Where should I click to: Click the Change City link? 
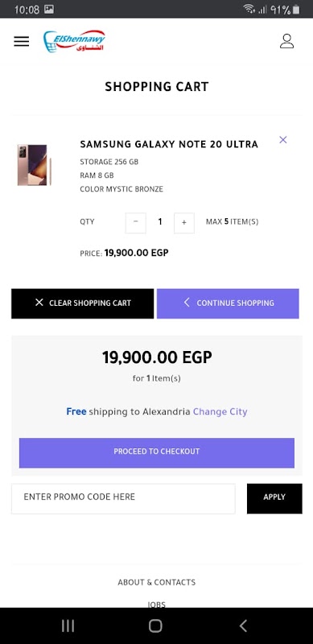[220, 411]
